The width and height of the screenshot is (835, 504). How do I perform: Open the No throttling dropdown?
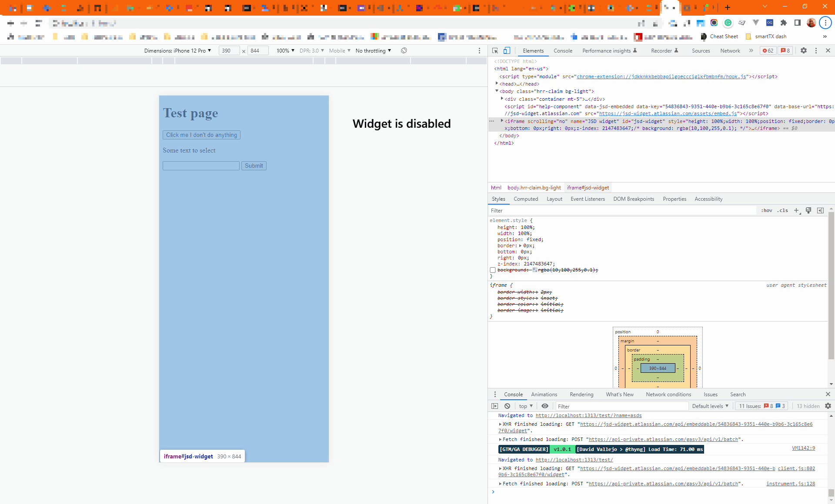(373, 51)
